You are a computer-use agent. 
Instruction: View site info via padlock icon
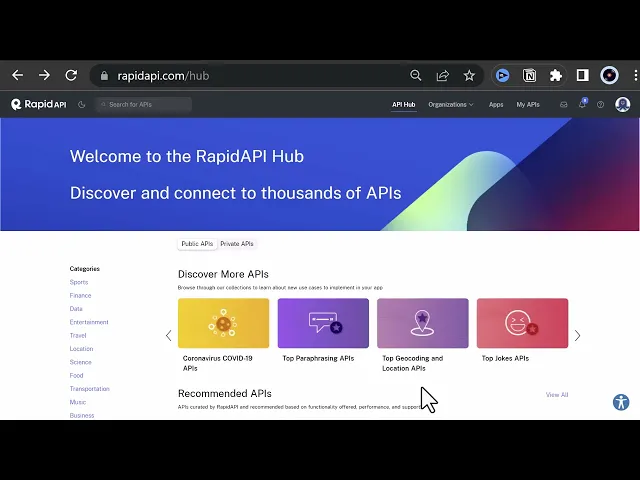104,76
